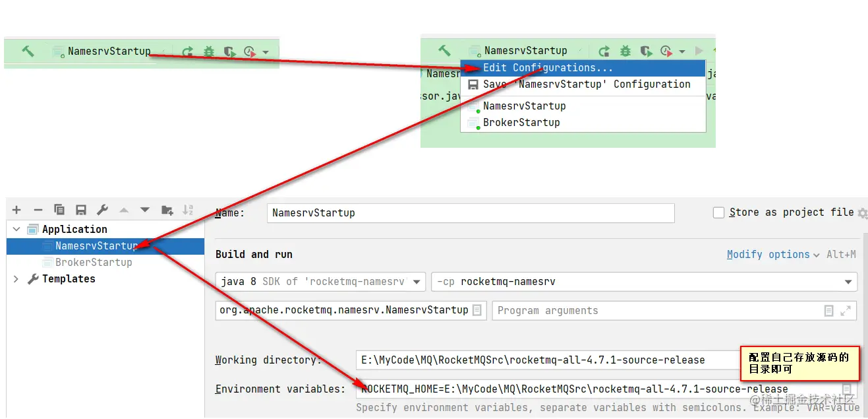Add new configuration with the plus icon
Image resolution: width=868 pixels, height=419 pixels.
tap(16, 210)
